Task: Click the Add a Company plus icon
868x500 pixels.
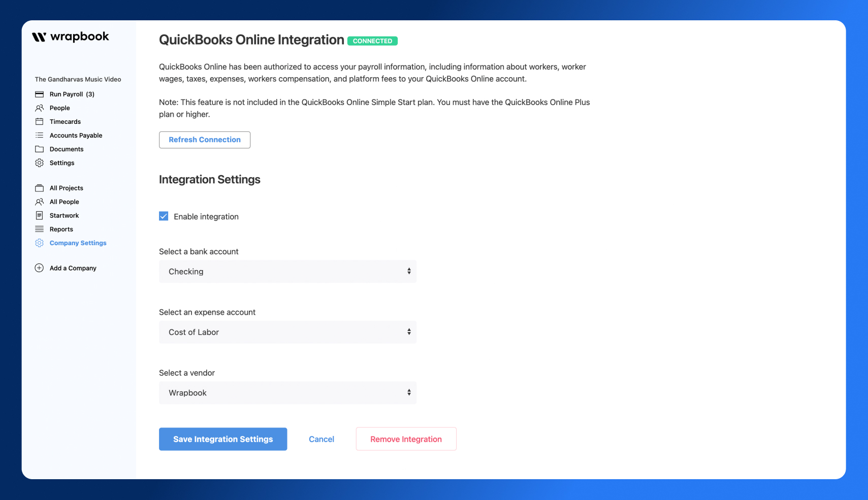Action: tap(39, 268)
